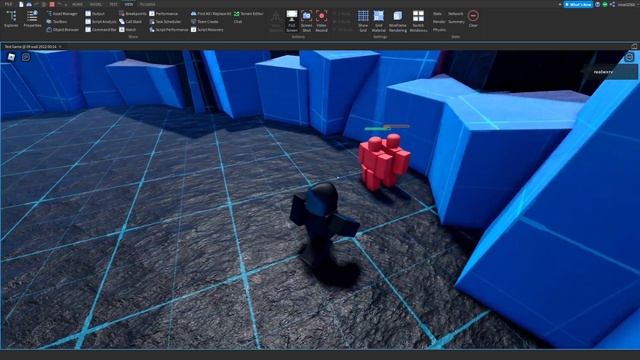The height and width of the screenshot is (360, 640).
Task: Switch to the HOME ribbon tab
Action: 77,4
